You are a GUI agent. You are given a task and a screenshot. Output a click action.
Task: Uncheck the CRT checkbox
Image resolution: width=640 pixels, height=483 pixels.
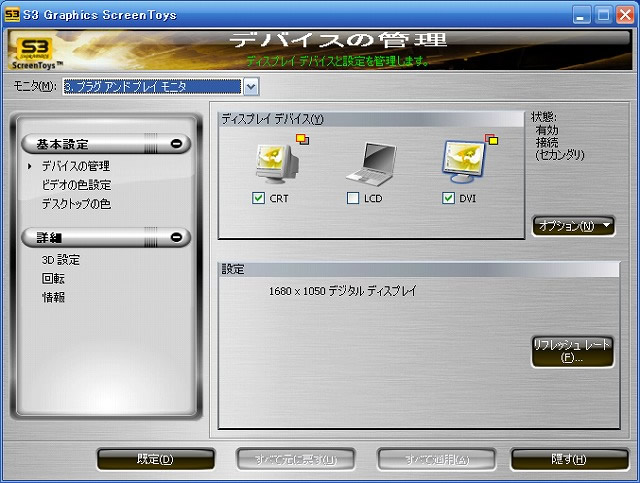pos(258,198)
